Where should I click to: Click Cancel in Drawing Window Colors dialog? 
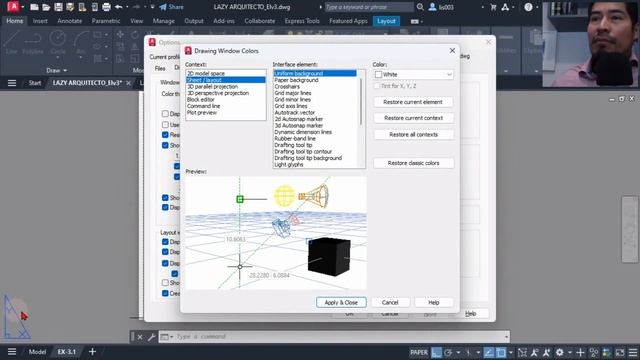(390, 302)
